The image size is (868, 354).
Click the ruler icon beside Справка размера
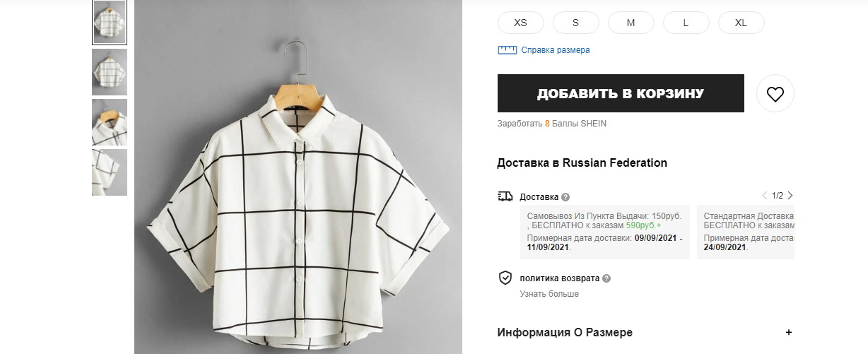508,50
